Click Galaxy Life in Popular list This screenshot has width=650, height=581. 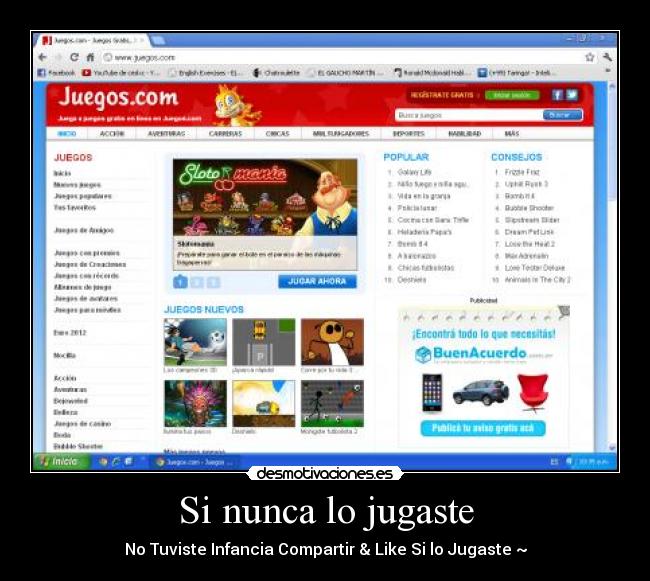(414, 172)
